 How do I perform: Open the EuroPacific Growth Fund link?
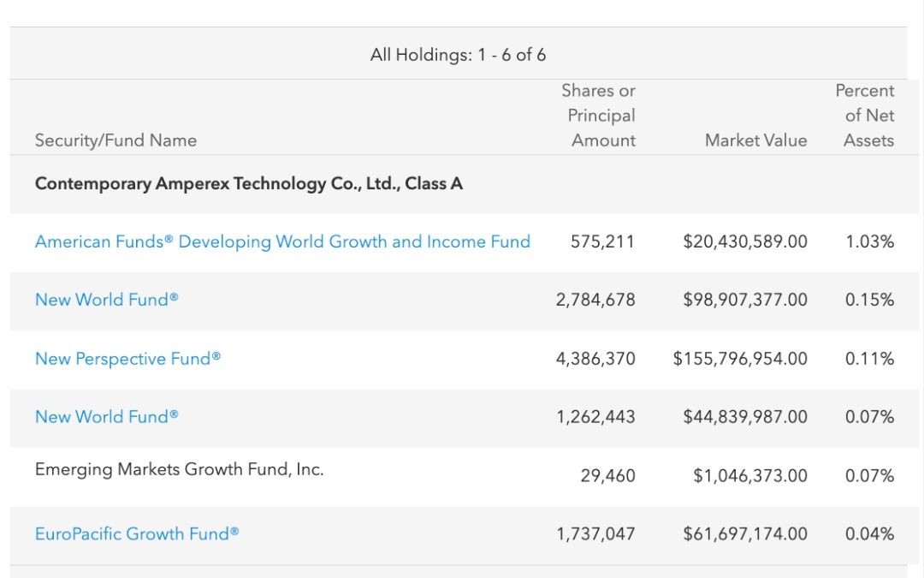coord(137,534)
